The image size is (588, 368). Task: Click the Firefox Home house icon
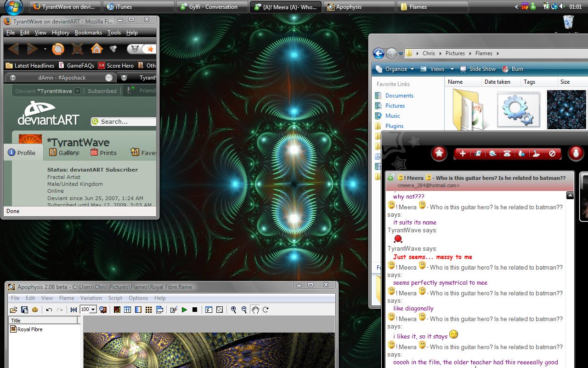point(96,49)
